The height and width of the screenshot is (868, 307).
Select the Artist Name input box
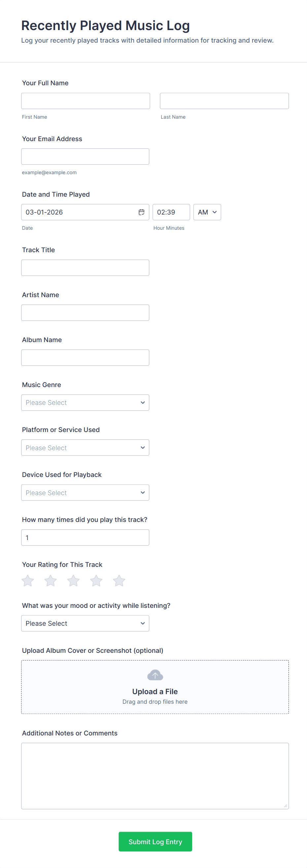[85, 313]
